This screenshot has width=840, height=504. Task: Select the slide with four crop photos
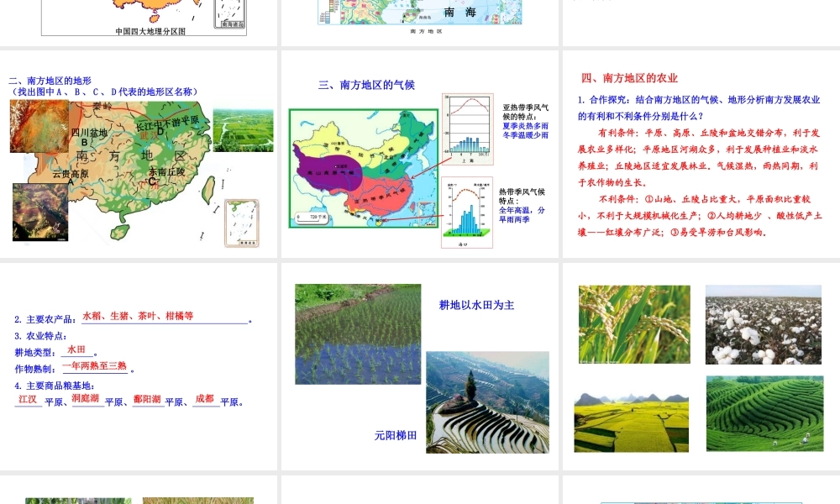[x=701, y=366]
